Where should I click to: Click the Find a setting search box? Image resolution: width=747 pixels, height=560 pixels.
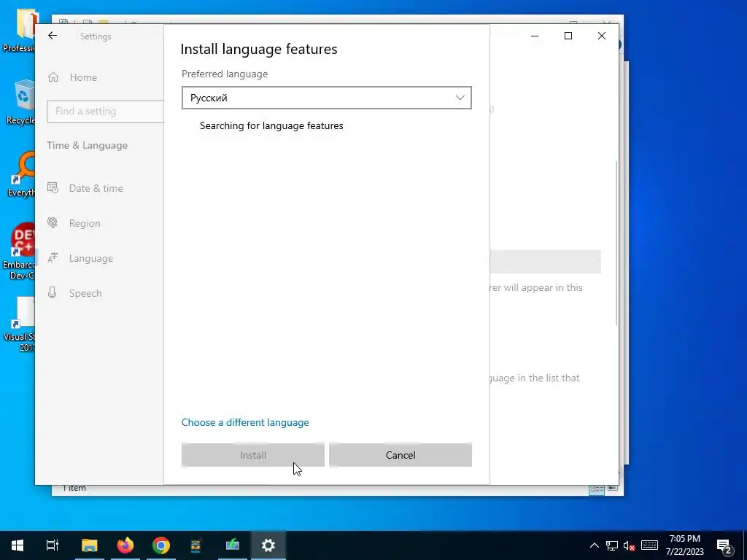[x=105, y=111]
